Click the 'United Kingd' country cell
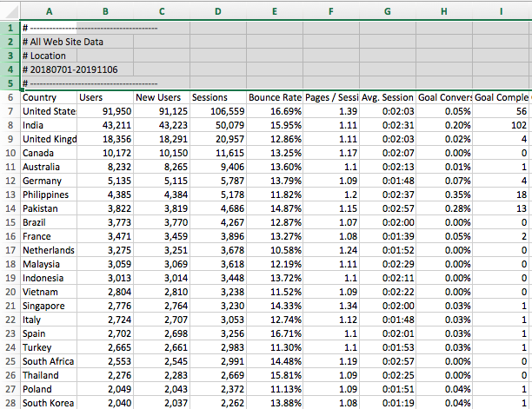This screenshot has height=409, width=532. (49, 139)
